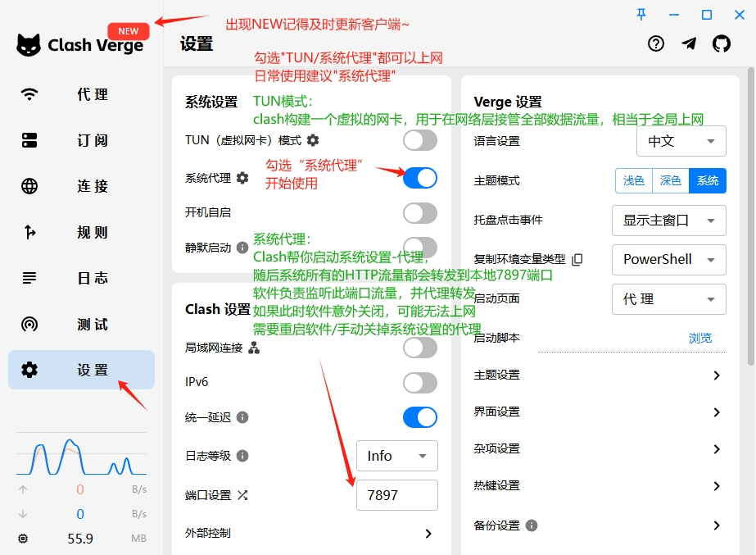This screenshot has width=756, height=555.
Task: Pin the window on top
Action: (641, 15)
